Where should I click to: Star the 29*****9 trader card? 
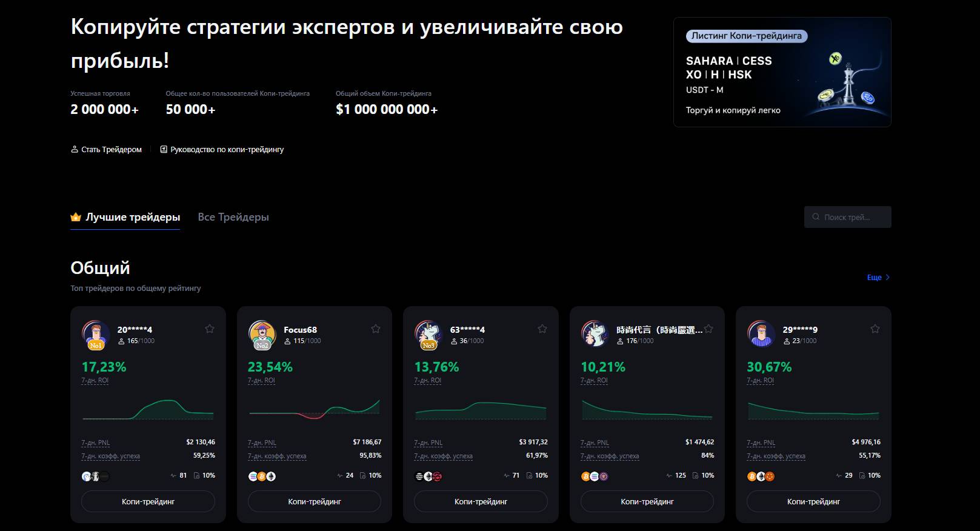(x=875, y=329)
